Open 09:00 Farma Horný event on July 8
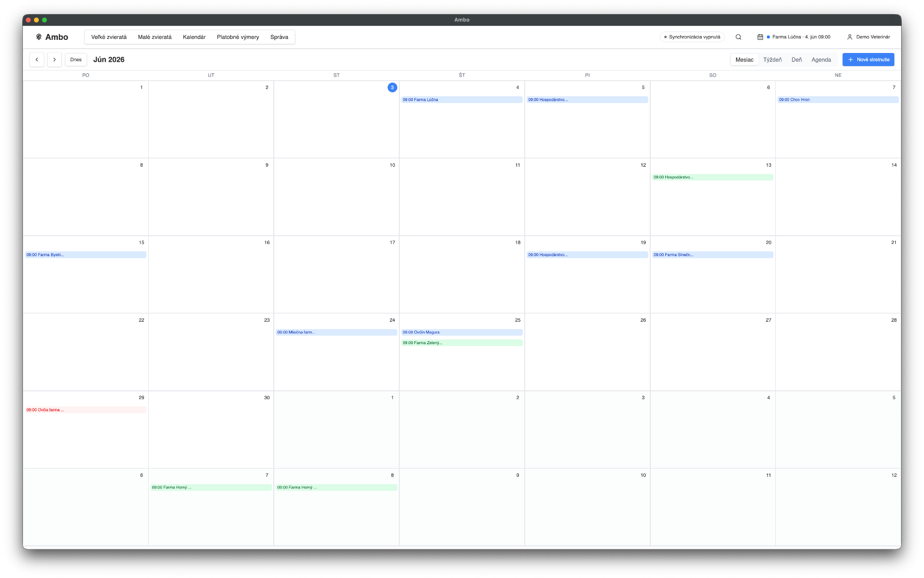Viewport: 924px width, 578px height. click(x=336, y=487)
